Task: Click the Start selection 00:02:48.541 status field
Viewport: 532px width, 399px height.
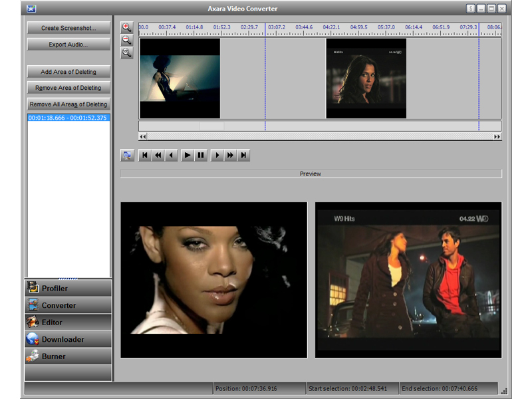Action: (352, 388)
